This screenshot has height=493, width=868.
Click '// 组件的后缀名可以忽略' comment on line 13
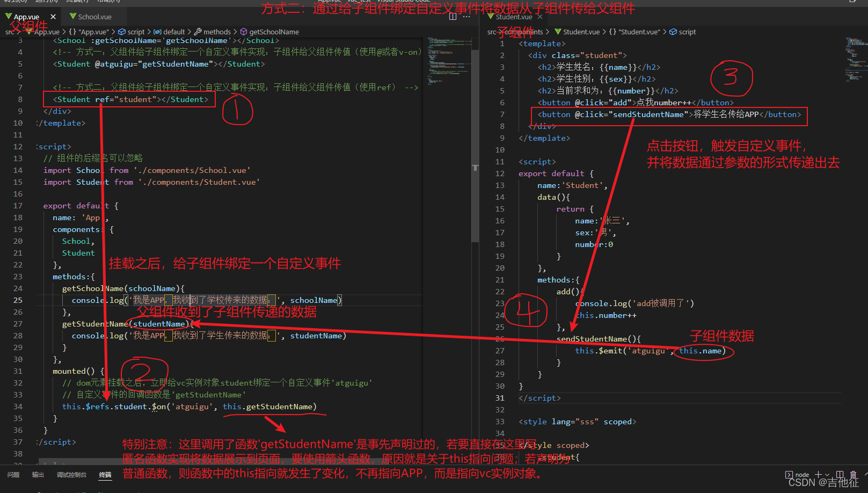(x=93, y=158)
